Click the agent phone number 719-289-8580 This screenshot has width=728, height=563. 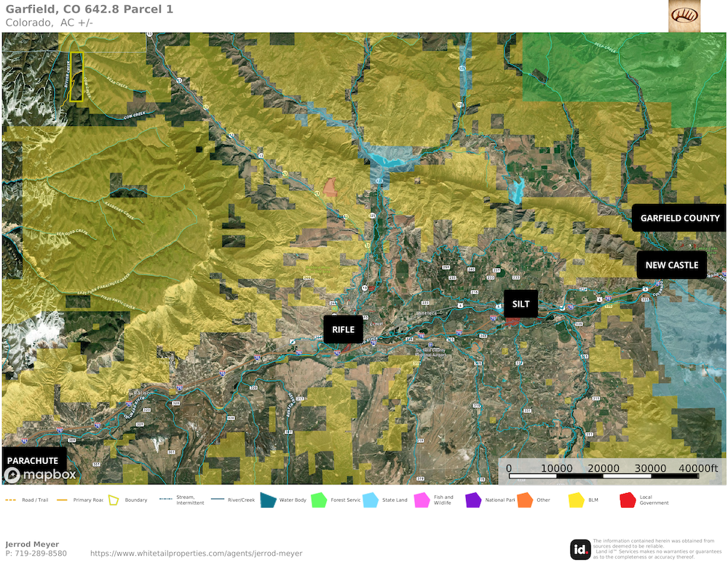click(x=36, y=554)
